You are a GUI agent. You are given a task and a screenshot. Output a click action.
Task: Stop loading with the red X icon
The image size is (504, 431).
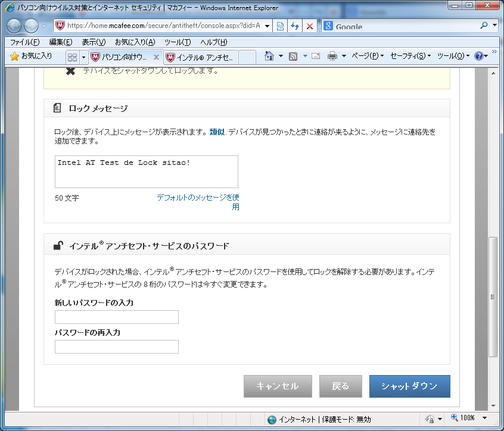pos(310,26)
